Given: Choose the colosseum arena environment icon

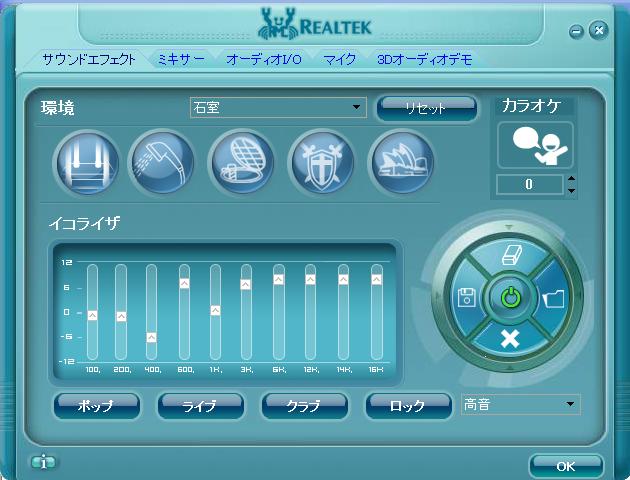Looking at the screenshot, I should coord(241,161).
